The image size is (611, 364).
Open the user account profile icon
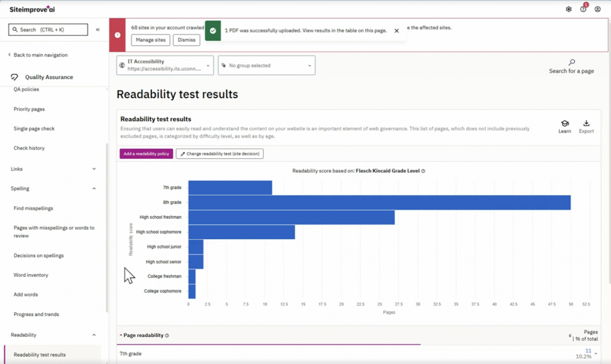598,9
